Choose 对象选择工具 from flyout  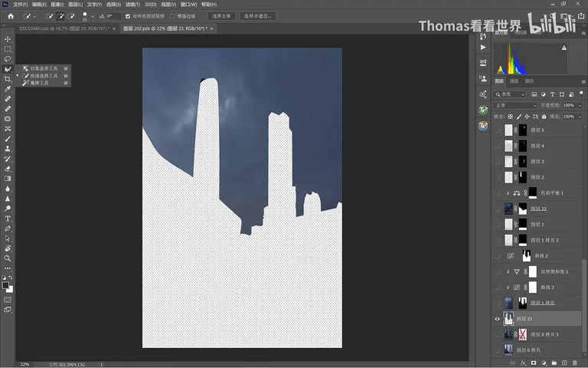(x=44, y=68)
